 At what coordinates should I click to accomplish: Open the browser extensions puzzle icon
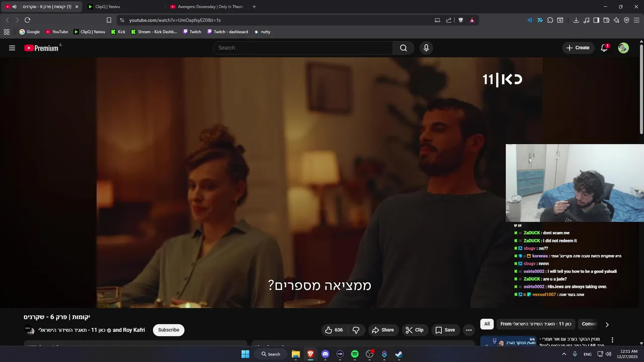(x=550, y=20)
